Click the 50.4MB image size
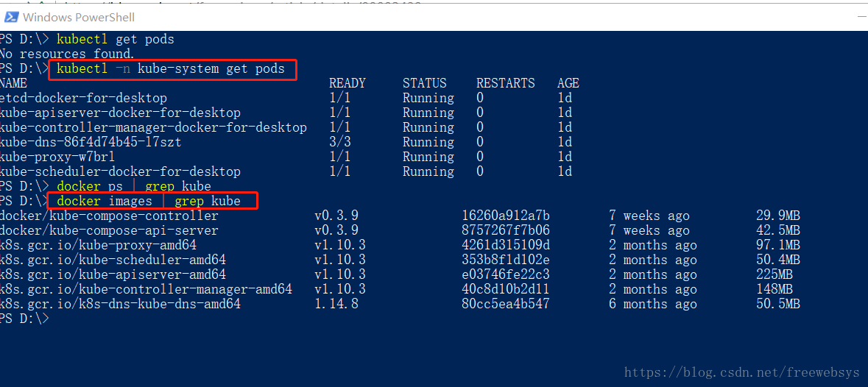This screenshot has width=868, height=387. click(777, 259)
